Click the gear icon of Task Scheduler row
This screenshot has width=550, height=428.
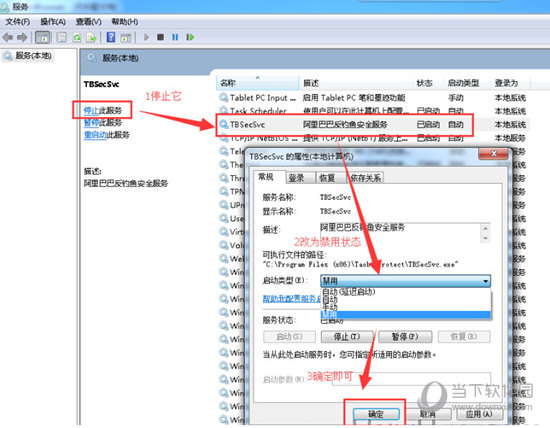224,111
